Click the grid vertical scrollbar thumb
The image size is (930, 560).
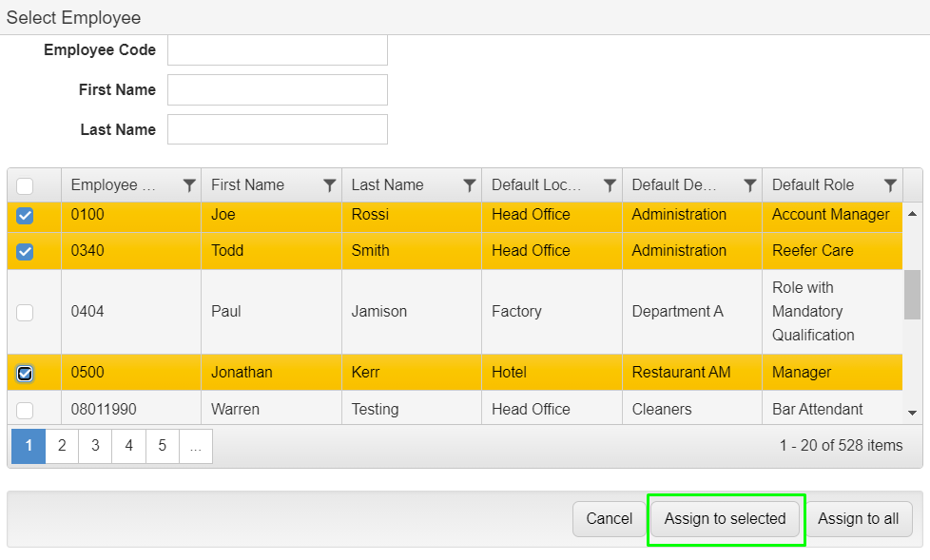[x=912, y=295]
